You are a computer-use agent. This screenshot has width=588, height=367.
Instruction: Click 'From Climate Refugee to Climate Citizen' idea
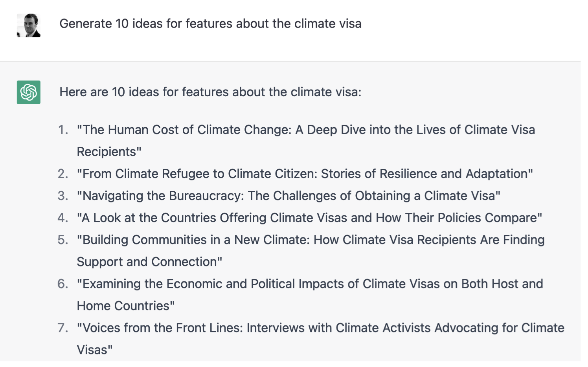(x=305, y=174)
